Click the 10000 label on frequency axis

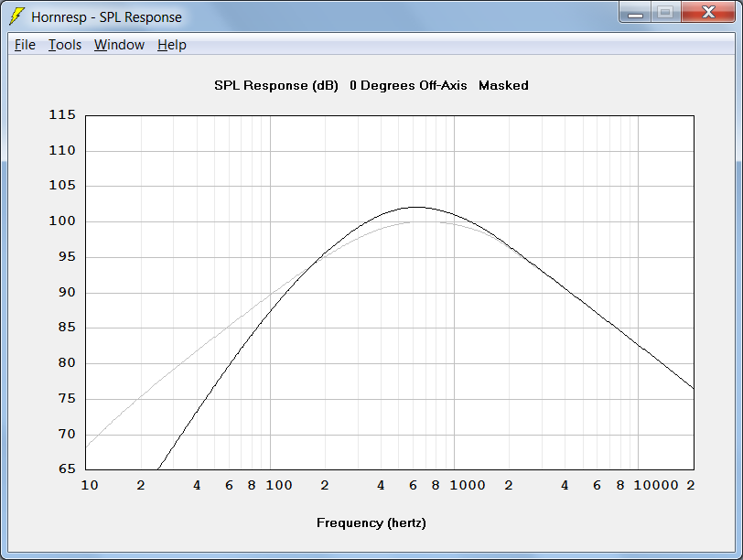coord(656,485)
